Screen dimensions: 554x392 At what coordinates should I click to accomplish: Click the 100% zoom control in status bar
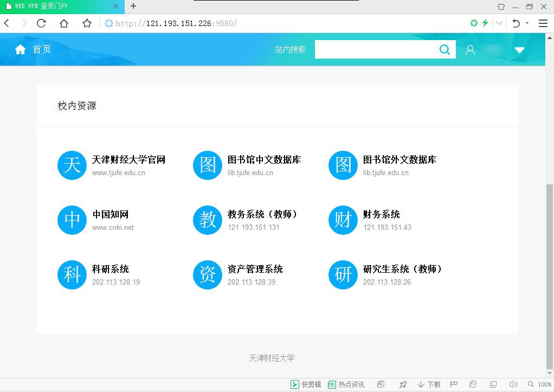(x=539, y=384)
